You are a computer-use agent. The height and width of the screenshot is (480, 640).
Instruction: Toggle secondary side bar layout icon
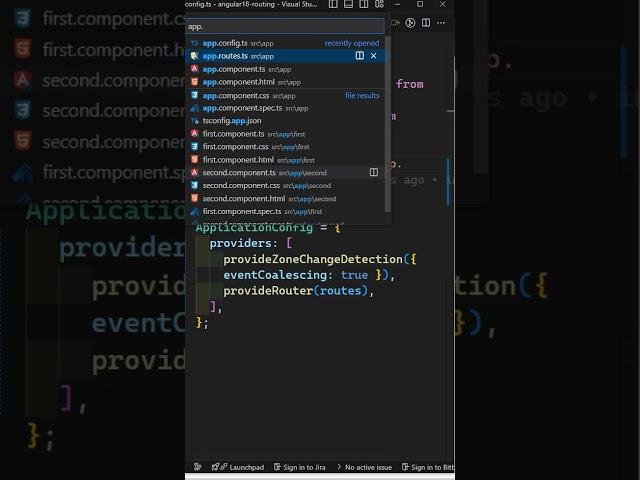click(x=364, y=4)
